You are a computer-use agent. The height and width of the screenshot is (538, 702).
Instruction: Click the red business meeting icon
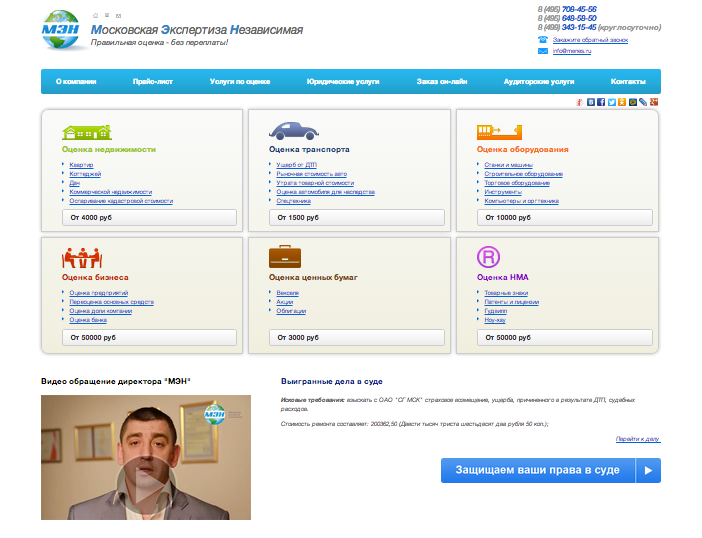pyautogui.click(x=82, y=257)
